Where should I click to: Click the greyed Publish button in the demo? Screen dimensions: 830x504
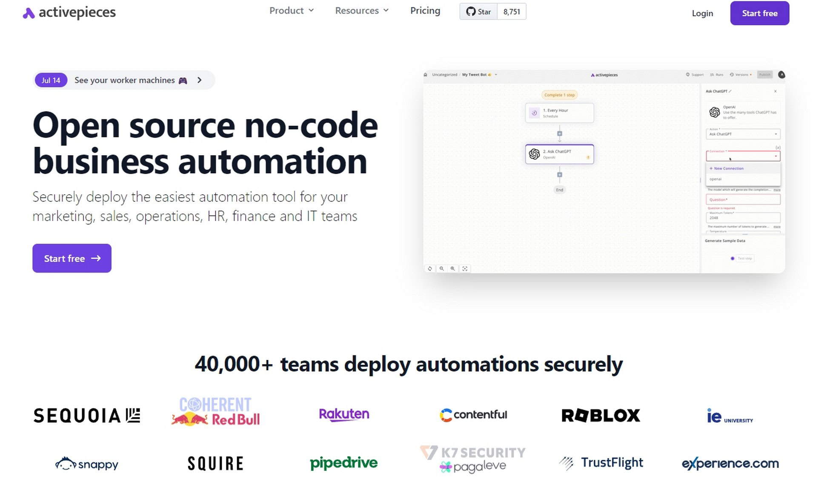(x=765, y=75)
